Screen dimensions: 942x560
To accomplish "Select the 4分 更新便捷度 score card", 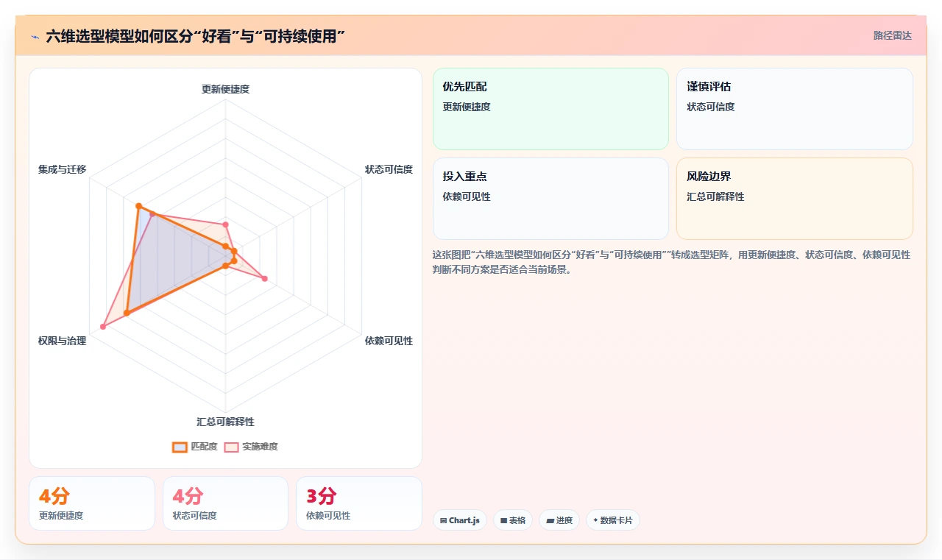I will point(92,503).
